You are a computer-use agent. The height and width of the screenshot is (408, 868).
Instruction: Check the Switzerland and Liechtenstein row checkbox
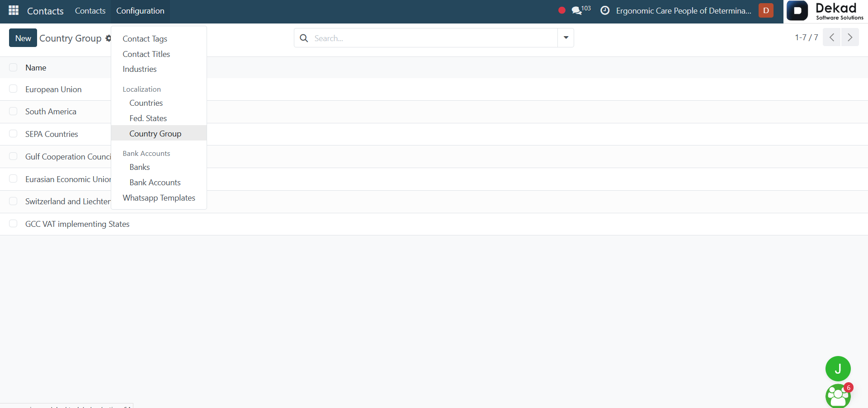click(13, 201)
